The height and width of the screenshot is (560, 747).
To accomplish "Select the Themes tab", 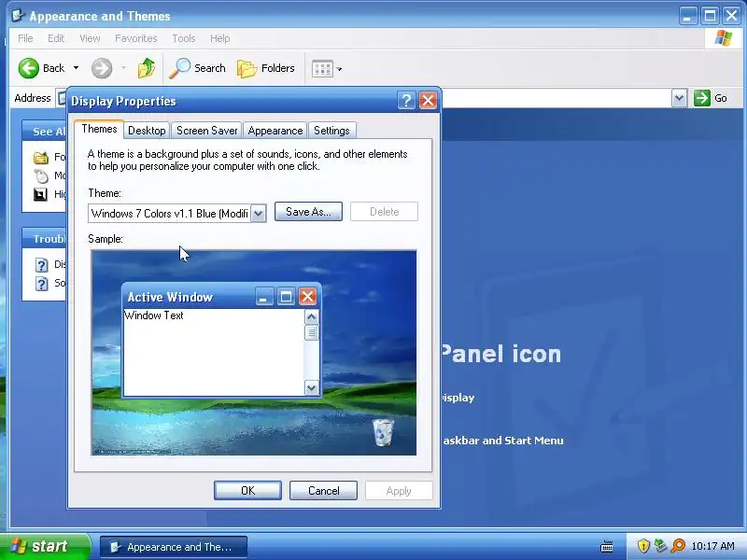I will [x=99, y=129].
